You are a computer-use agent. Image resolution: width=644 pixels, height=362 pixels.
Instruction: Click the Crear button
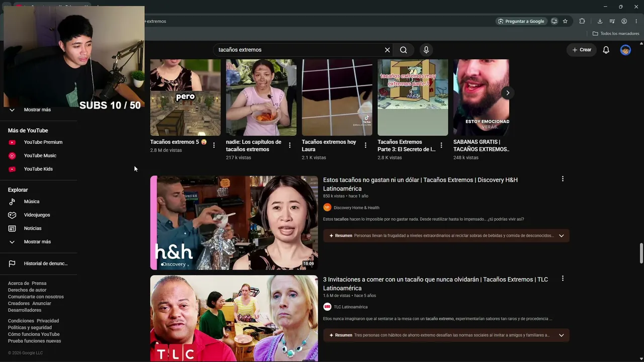[x=582, y=50]
